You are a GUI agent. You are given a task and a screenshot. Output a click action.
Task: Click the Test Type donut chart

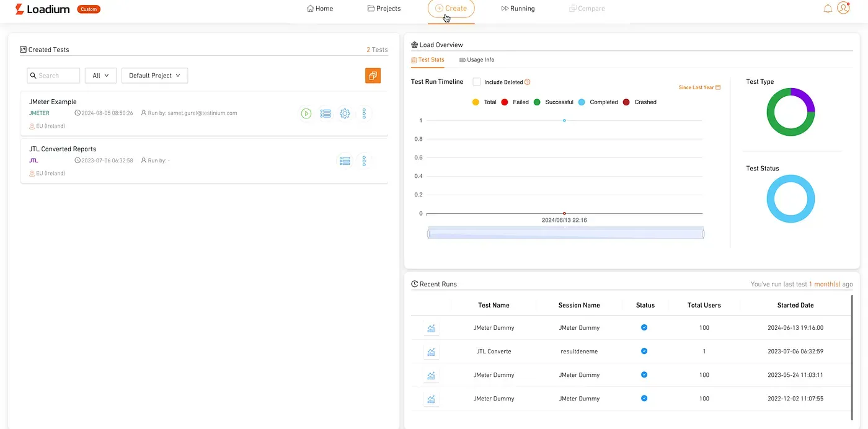(x=790, y=112)
